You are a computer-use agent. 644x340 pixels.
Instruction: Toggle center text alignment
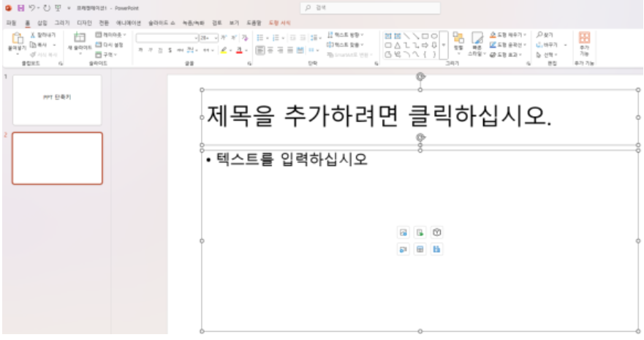point(270,50)
